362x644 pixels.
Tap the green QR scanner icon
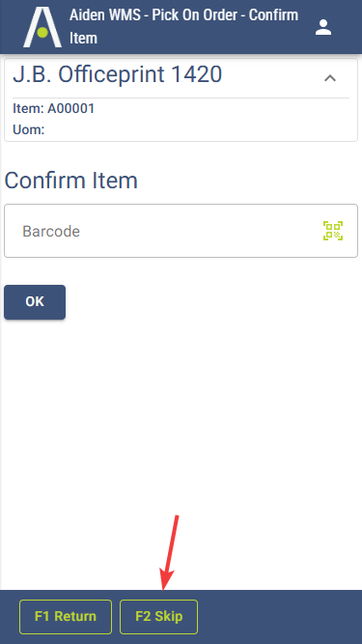(333, 231)
